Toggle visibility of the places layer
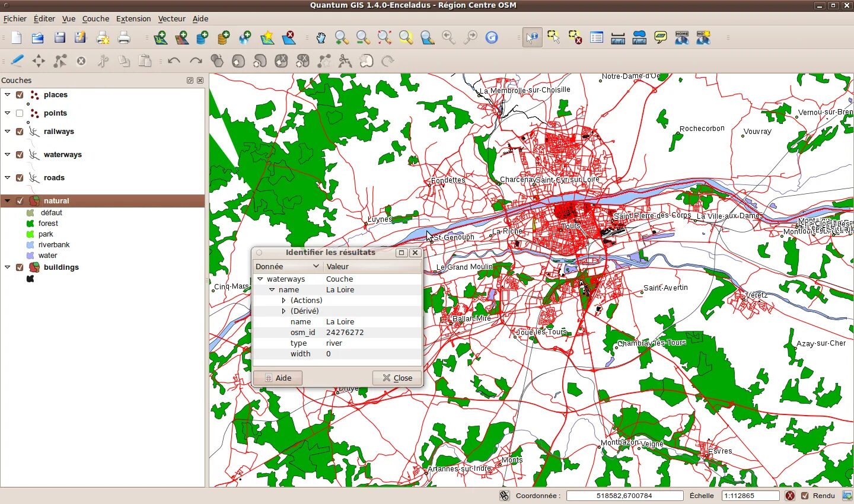Viewport: 854px width, 504px height. pyautogui.click(x=20, y=95)
